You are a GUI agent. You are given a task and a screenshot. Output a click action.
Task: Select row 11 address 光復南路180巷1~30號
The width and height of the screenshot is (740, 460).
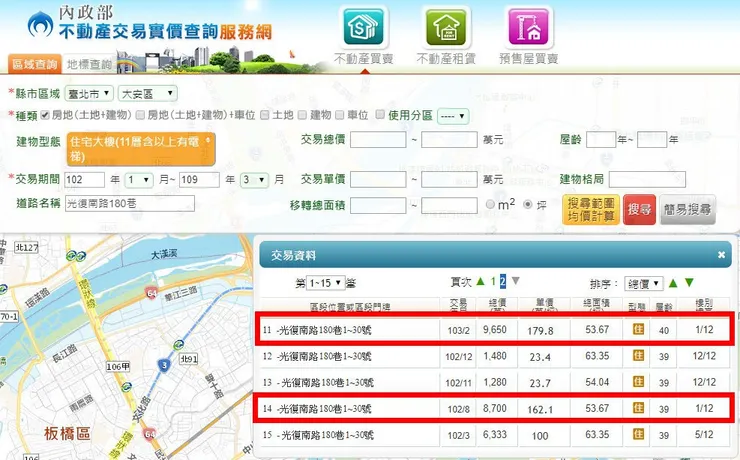324,330
